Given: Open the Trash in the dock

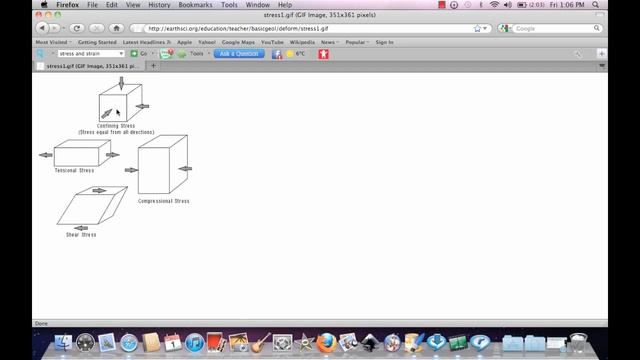Looking at the screenshot, I should click(x=578, y=343).
